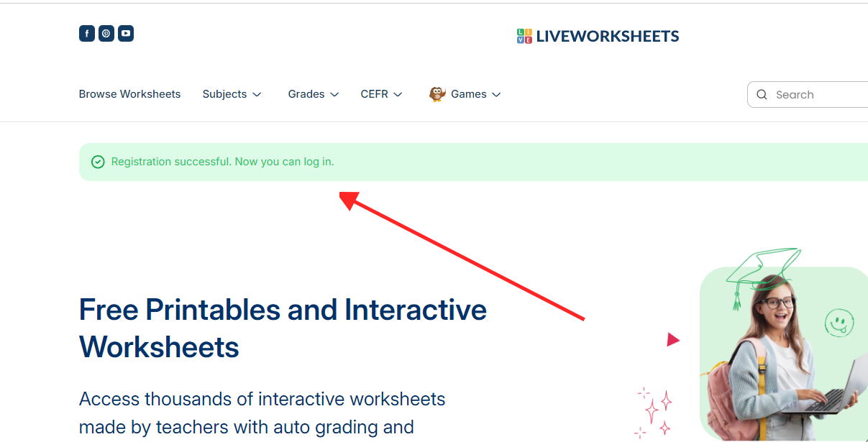Screen dimensions: 868x442
Task: Open the Facebook social icon
Action: [x=86, y=34]
